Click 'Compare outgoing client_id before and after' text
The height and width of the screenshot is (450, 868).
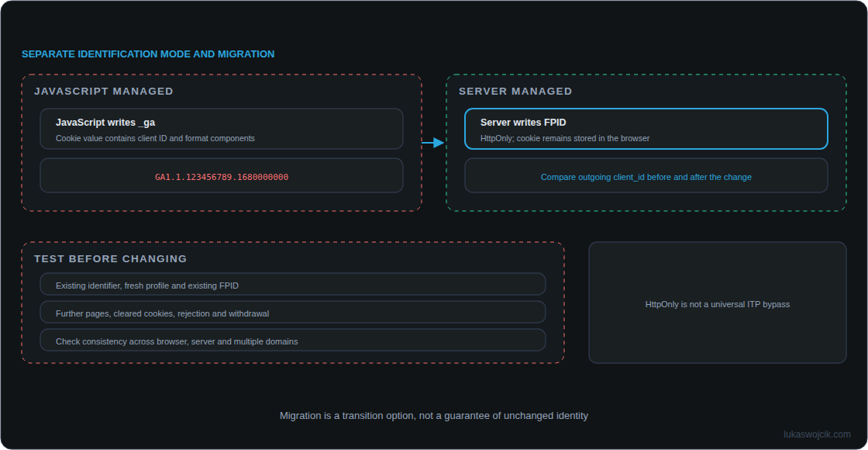(x=646, y=178)
